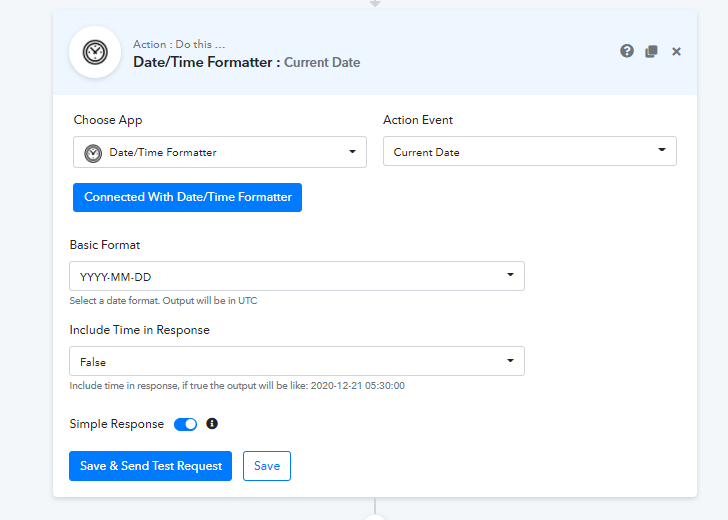Expand the Choose App dropdown arrow
The image size is (728, 520).
coord(352,152)
